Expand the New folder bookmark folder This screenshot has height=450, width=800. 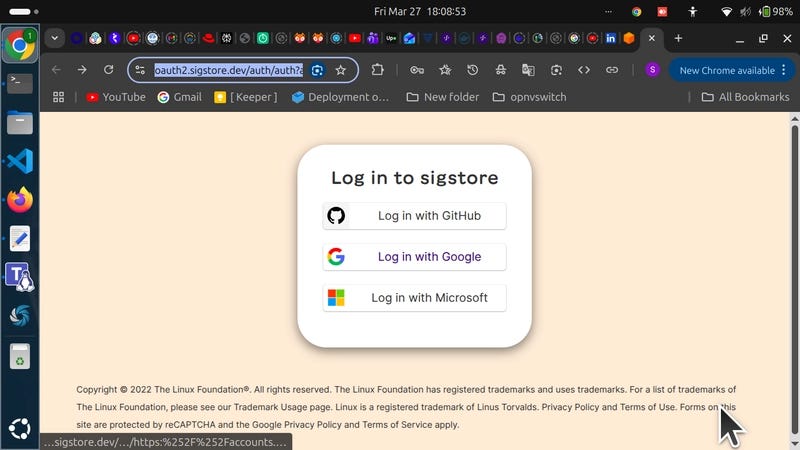pyautogui.click(x=443, y=97)
